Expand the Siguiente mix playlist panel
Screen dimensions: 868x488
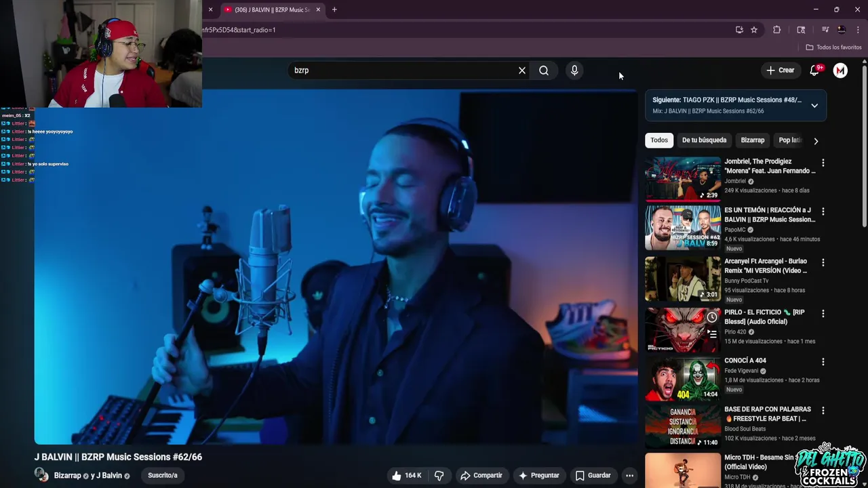pyautogui.click(x=814, y=106)
